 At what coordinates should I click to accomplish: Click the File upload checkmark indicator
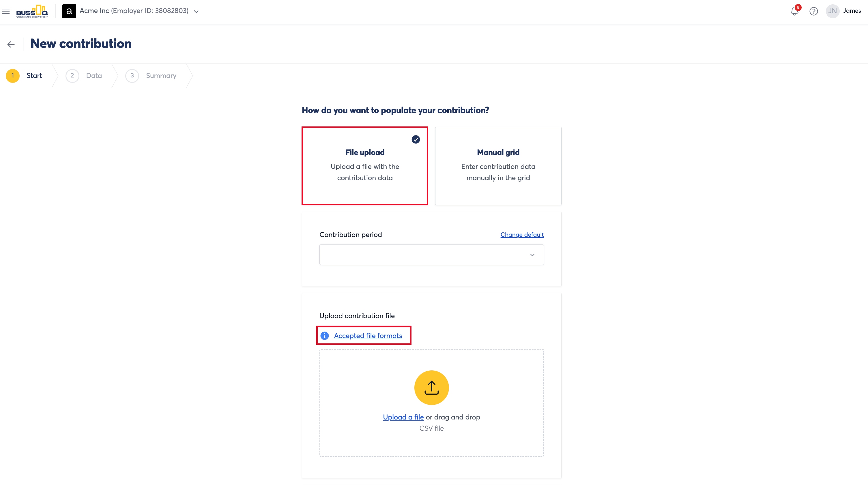(416, 139)
